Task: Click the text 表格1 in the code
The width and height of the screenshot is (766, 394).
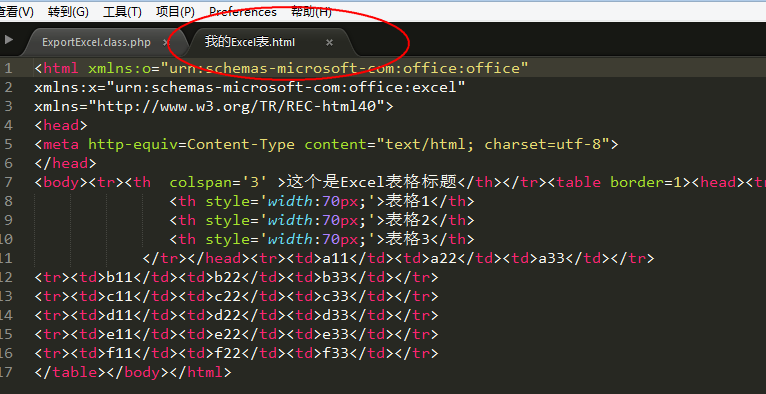Action: (x=407, y=202)
